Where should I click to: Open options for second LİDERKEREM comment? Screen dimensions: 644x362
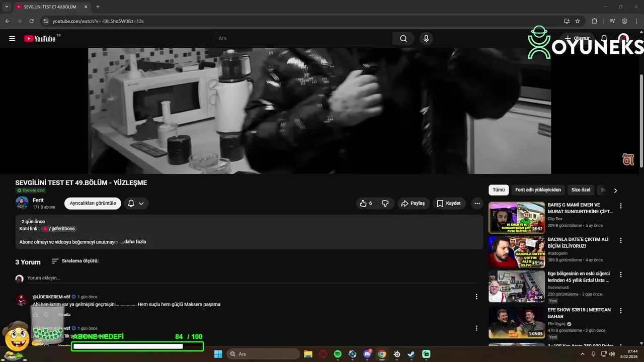pyautogui.click(x=476, y=328)
